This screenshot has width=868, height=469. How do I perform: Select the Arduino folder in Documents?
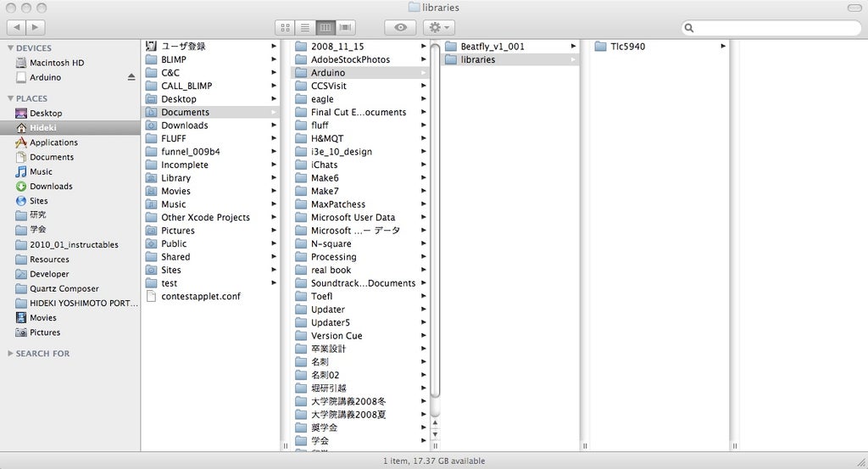click(360, 73)
